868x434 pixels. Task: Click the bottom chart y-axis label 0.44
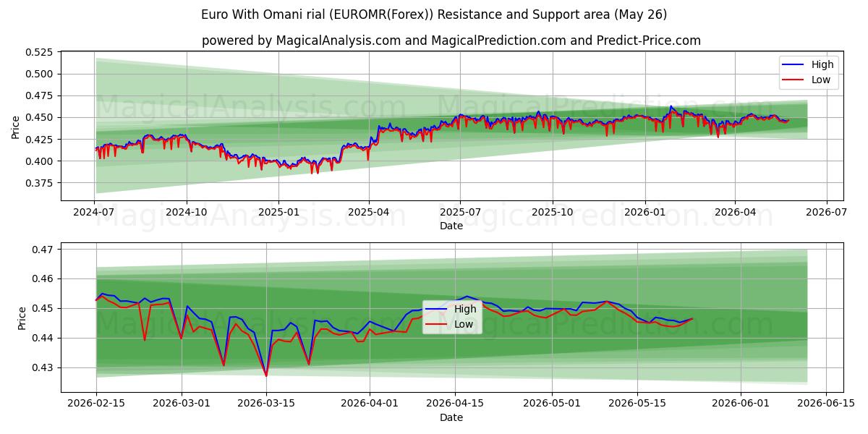42,339
